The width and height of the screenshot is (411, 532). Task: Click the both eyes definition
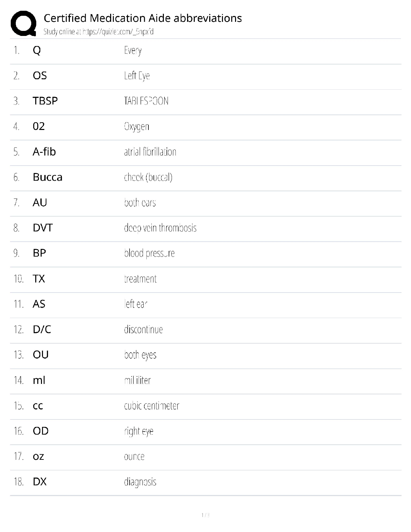tap(140, 355)
